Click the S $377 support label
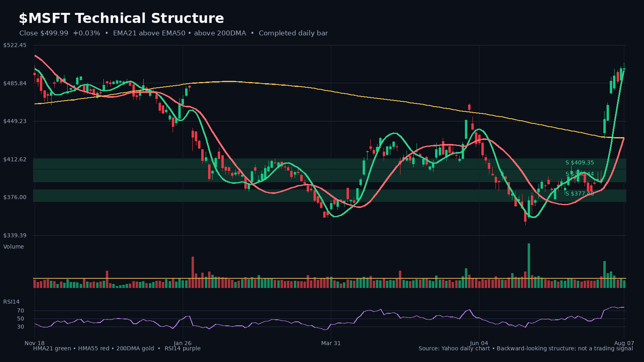644x362 pixels. [580, 194]
